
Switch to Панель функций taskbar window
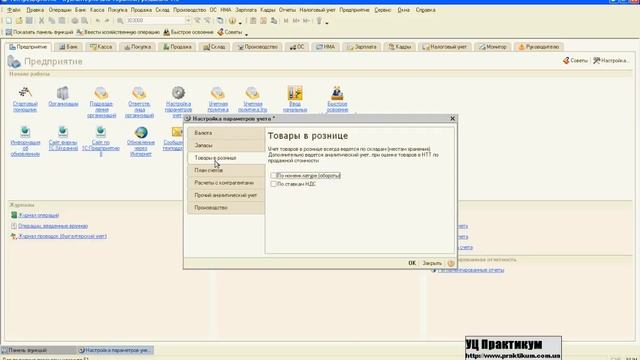[38, 350]
